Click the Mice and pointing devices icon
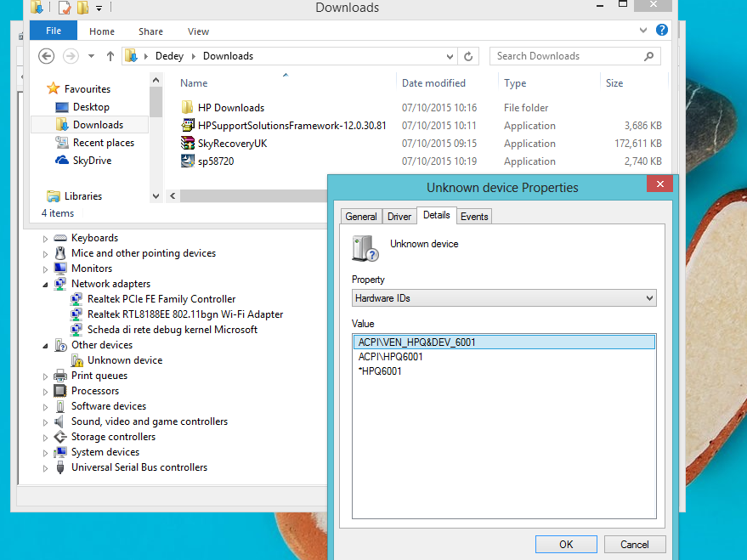Viewport: 747px width, 560px height. click(x=60, y=253)
